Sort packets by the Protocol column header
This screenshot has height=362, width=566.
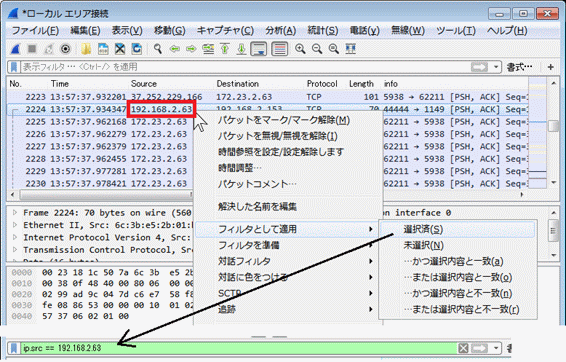click(322, 84)
